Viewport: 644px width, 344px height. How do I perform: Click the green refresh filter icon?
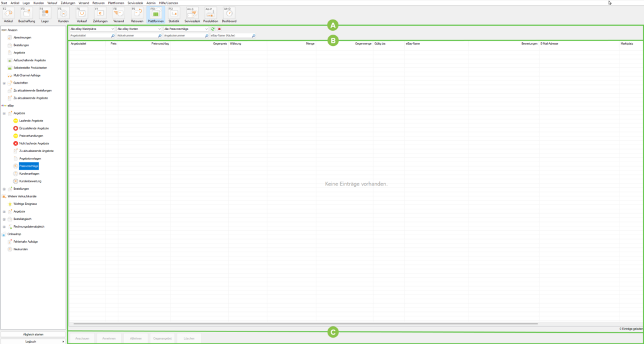[213, 29]
